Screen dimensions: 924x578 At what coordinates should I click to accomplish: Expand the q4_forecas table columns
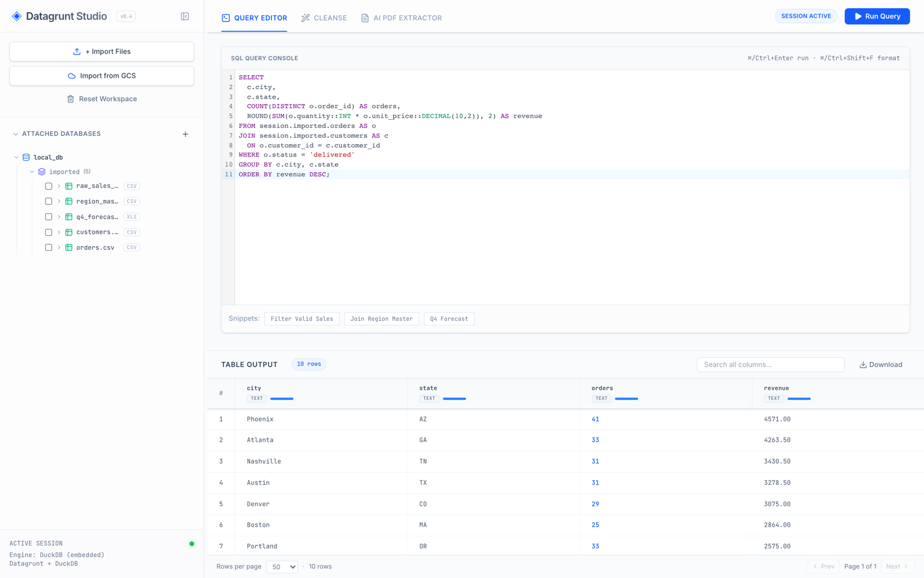tap(59, 217)
